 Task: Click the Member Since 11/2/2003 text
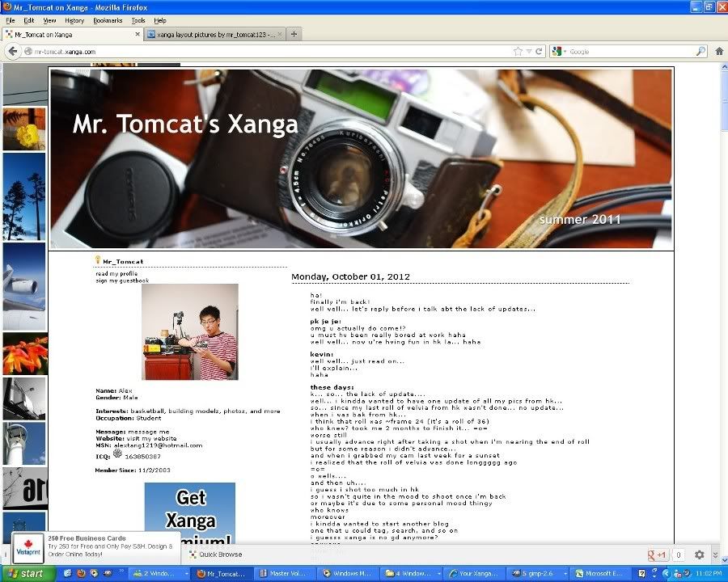tap(133, 470)
